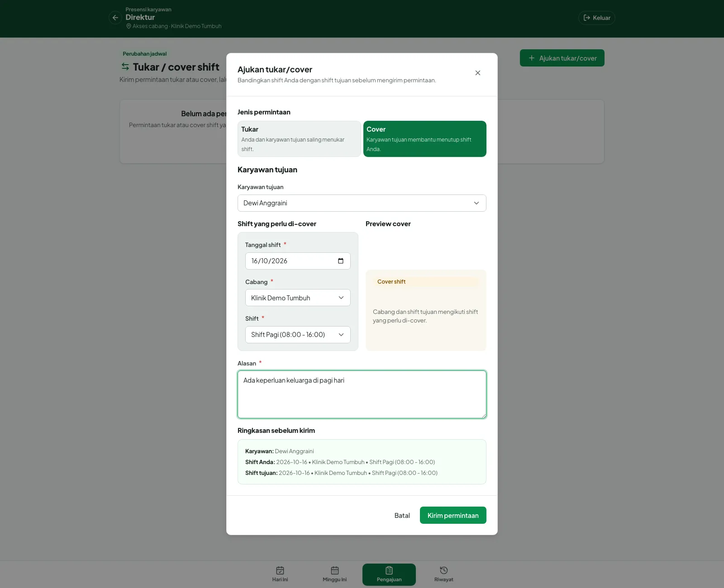Click the Tanggal shift date field
This screenshot has height=588, width=724.
pos(298,261)
